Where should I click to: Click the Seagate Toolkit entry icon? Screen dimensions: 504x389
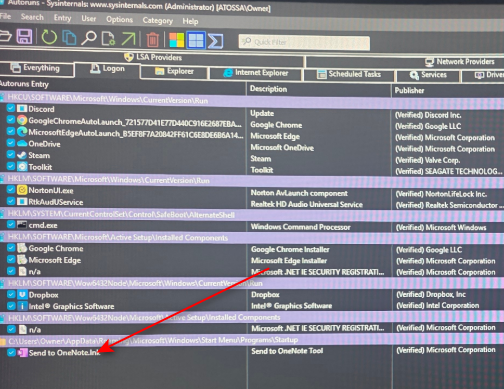pos(22,166)
